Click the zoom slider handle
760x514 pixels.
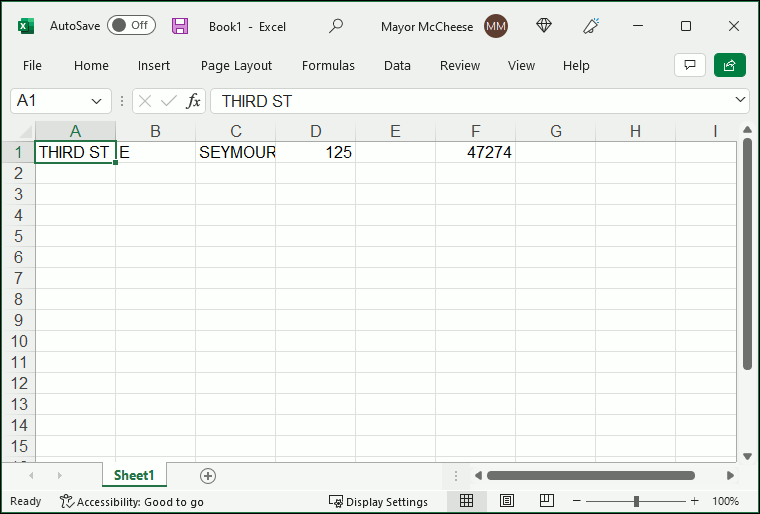tap(636, 501)
